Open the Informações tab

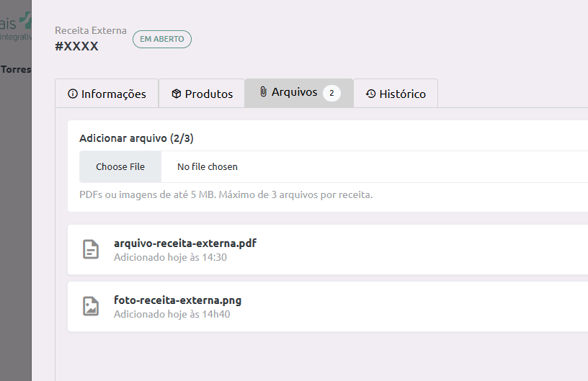(x=107, y=94)
